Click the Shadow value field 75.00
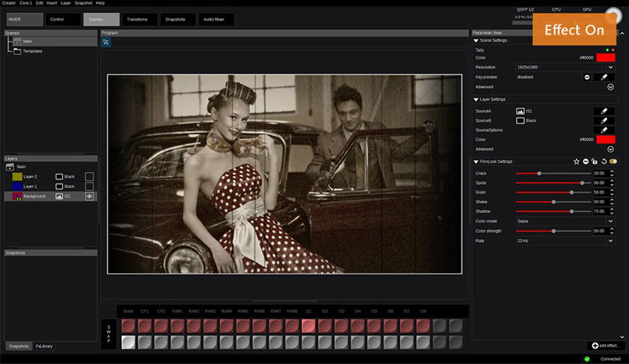The width and height of the screenshot is (629, 364). pos(600,211)
